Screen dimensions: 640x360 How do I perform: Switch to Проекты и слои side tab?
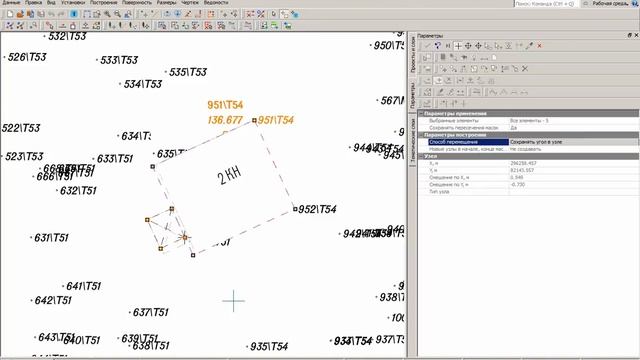click(x=413, y=55)
